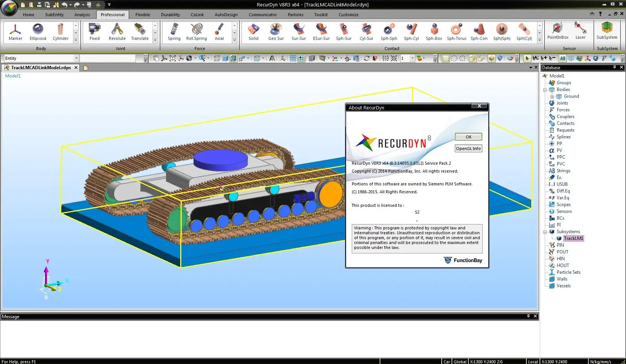Close the About RecurDyn dialog
Viewport: 626px width, 364px height.
pos(479,106)
